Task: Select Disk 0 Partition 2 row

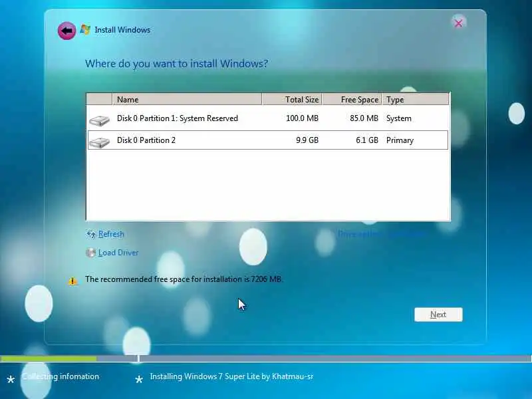Action: coord(268,140)
